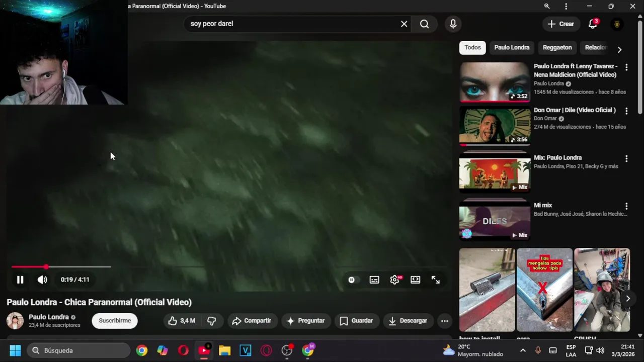Open weather widget 20°C
This screenshot has height=362, width=644.
[x=473, y=350]
